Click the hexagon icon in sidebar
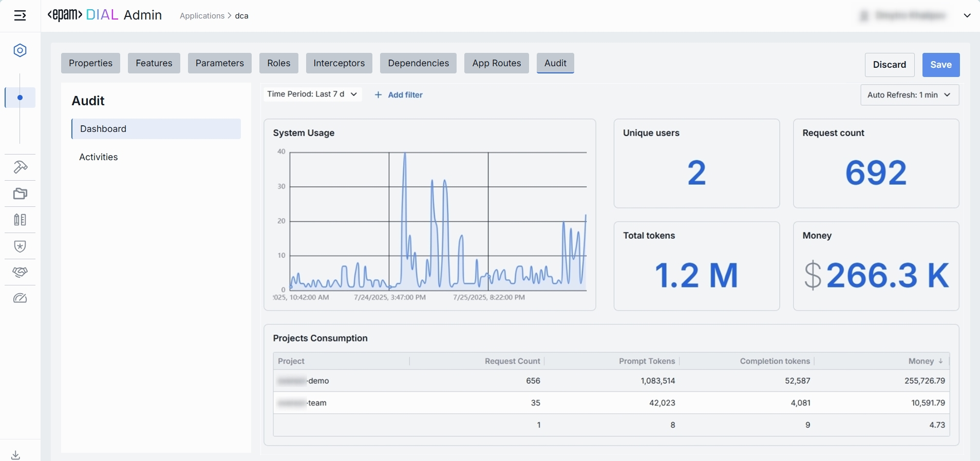The height and width of the screenshot is (461, 980). (20, 50)
